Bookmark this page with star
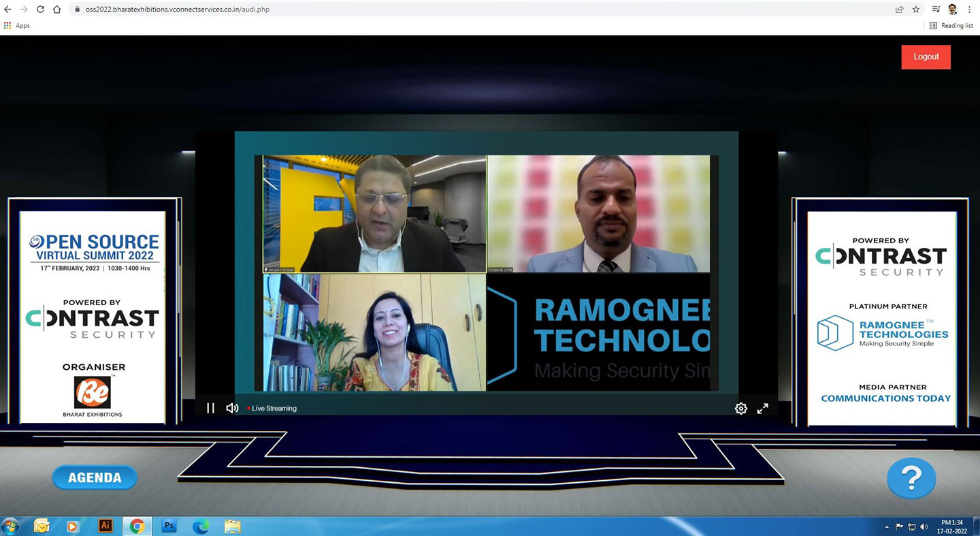Screen dimensions: 980x536 pos(916,10)
